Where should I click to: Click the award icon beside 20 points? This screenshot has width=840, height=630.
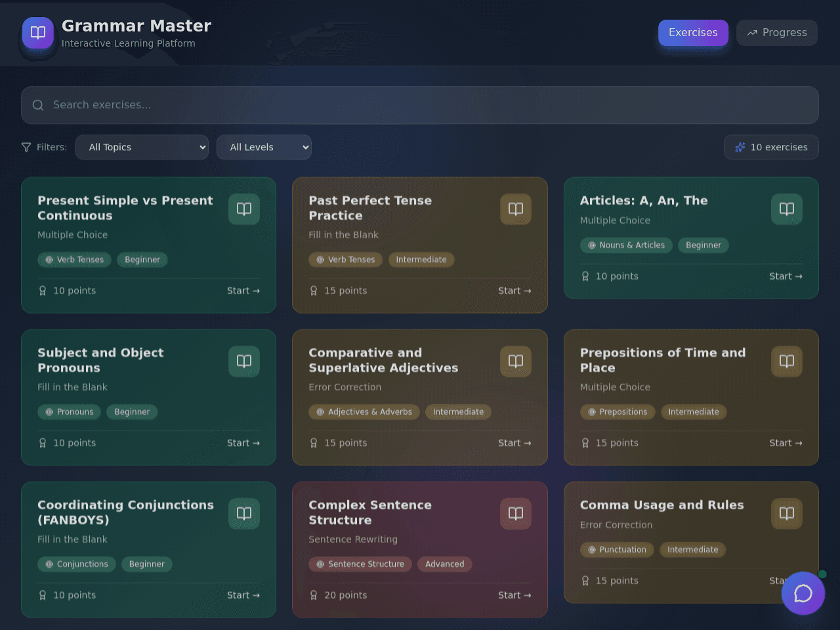314,595
